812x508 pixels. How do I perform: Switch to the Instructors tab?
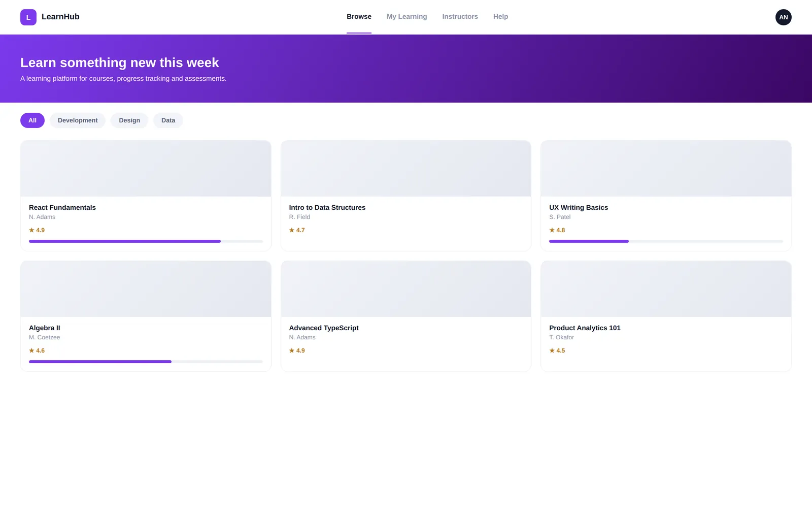(460, 17)
